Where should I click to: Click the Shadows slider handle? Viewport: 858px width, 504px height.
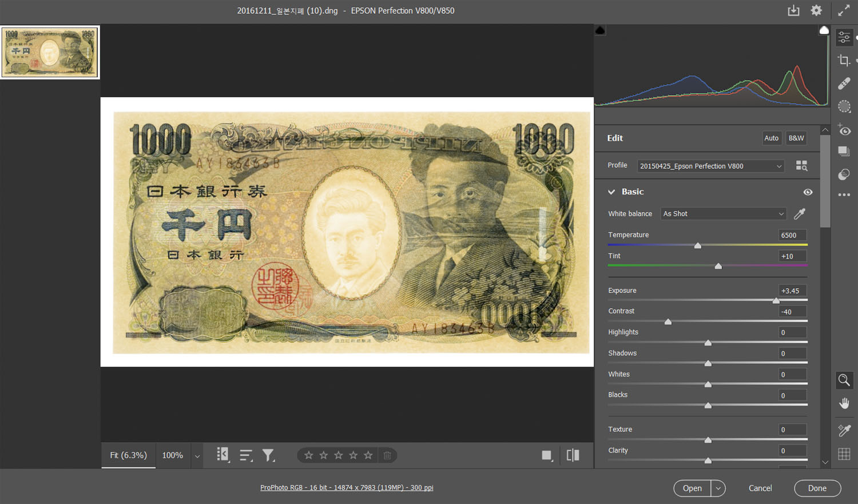(708, 363)
